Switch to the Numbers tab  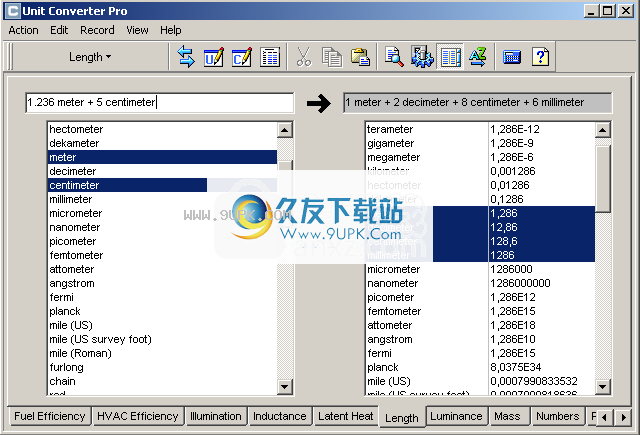click(558, 416)
